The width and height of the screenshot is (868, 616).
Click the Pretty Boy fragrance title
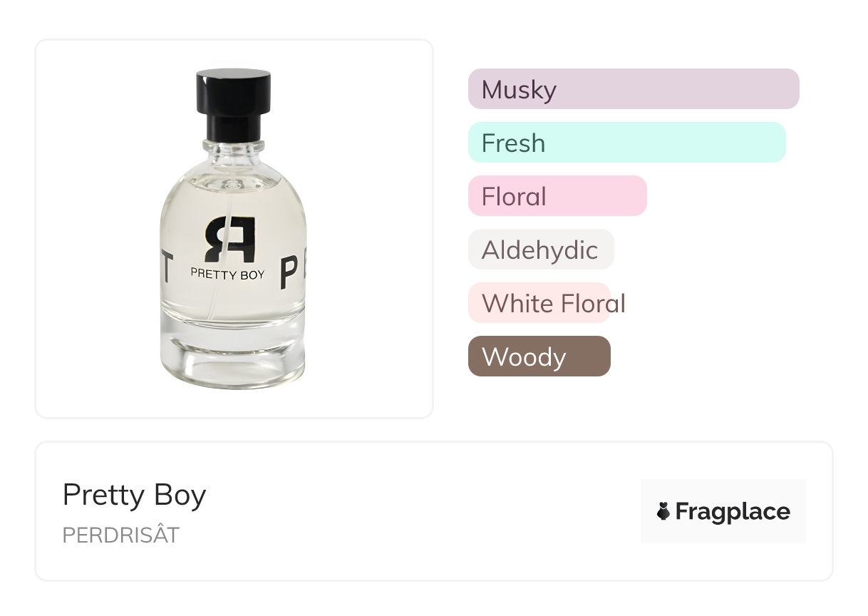tap(134, 495)
